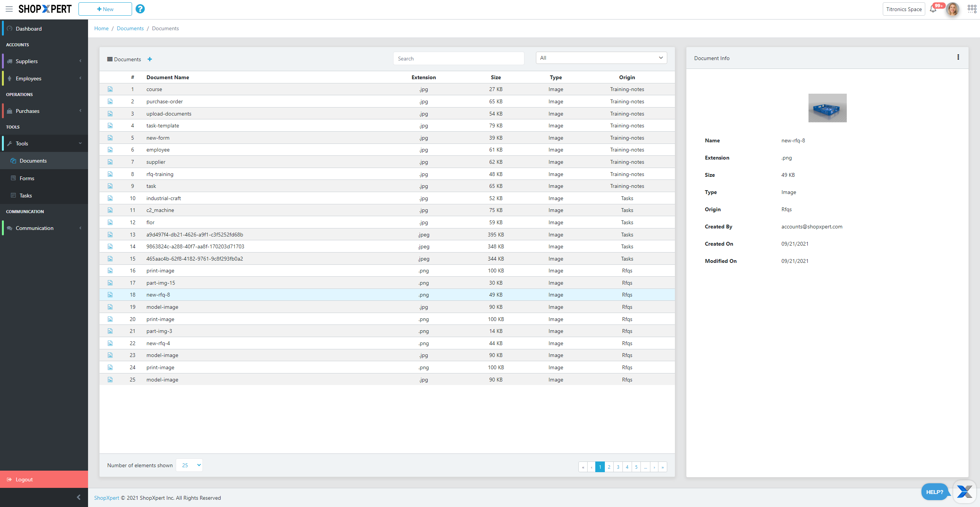Screen dimensions: 980x507
Task: Click the New button at the top
Action: coord(105,9)
